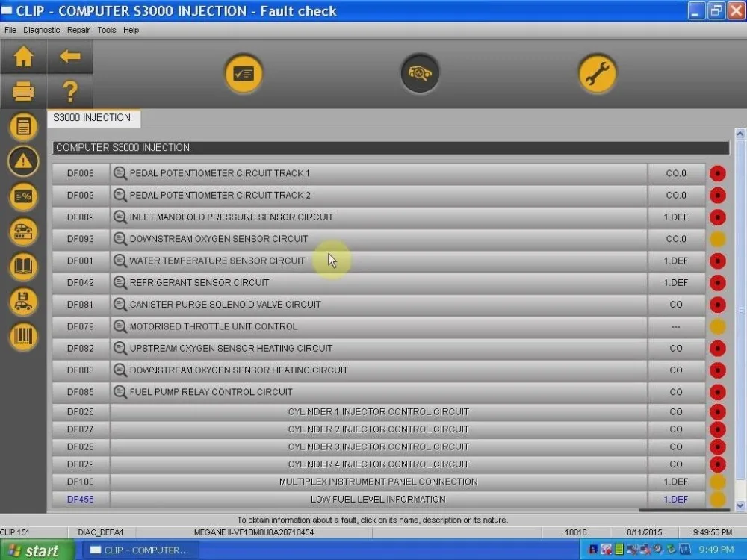Go to the Home screen icon
The image size is (747, 560).
click(x=23, y=57)
